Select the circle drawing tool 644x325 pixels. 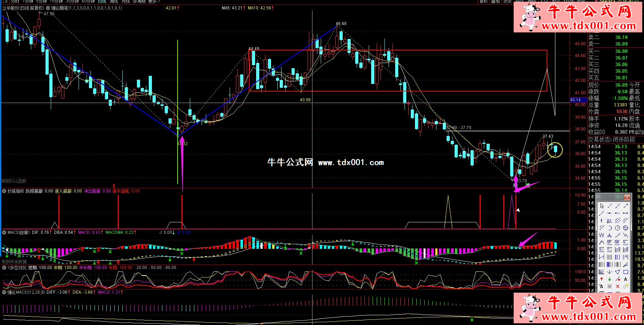point(618,228)
